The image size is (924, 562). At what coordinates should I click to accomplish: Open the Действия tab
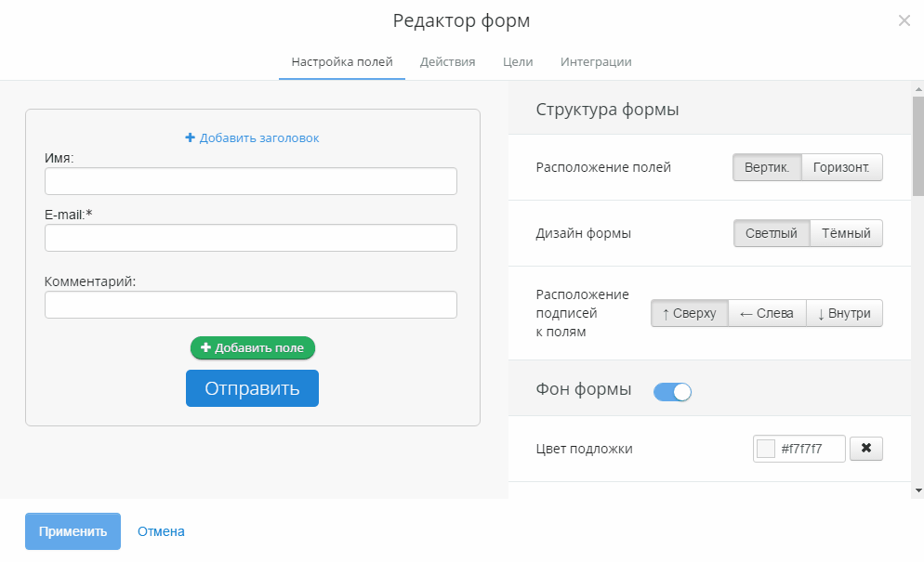click(x=447, y=62)
